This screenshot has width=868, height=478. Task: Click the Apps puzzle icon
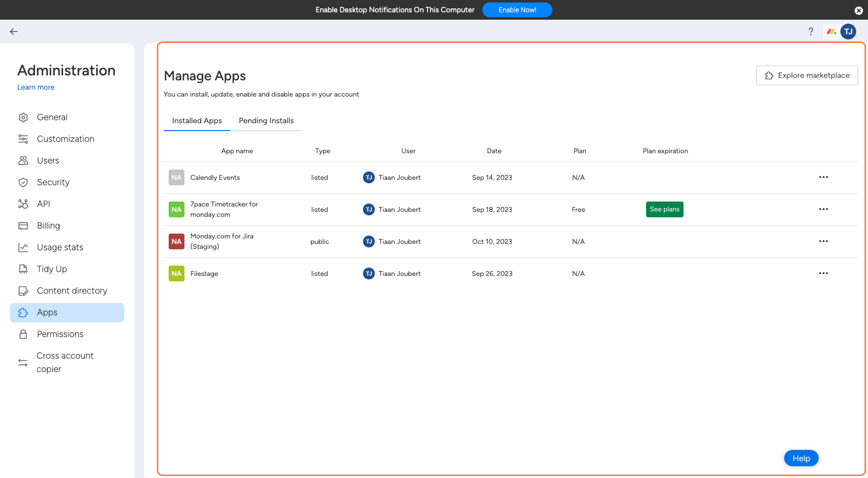tap(23, 312)
